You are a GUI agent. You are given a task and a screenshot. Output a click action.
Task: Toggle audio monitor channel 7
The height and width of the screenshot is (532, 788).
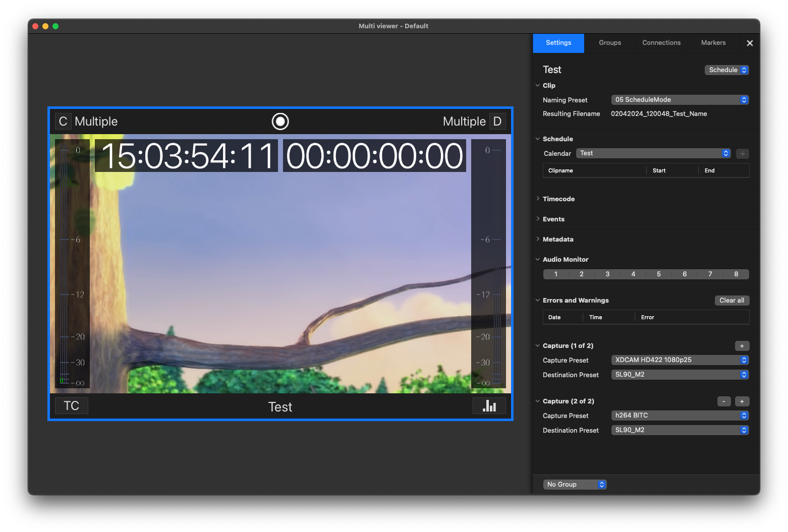pos(710,274)
